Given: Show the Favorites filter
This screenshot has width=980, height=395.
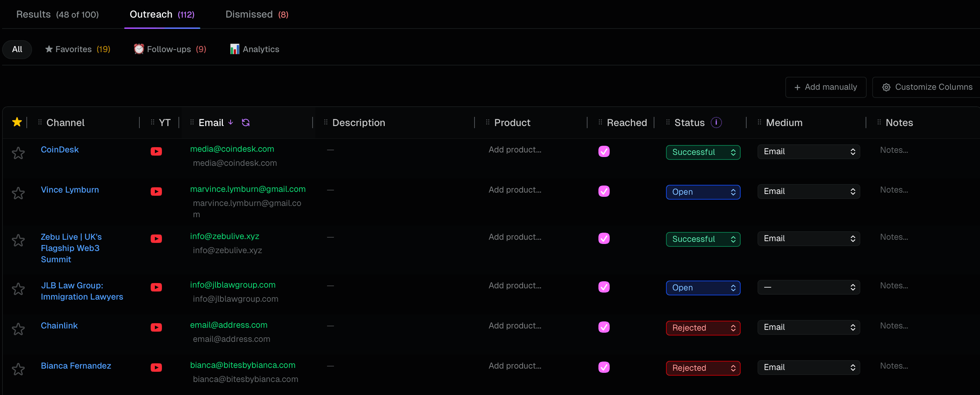Looking at the screenshot, I should coord(77,49).
